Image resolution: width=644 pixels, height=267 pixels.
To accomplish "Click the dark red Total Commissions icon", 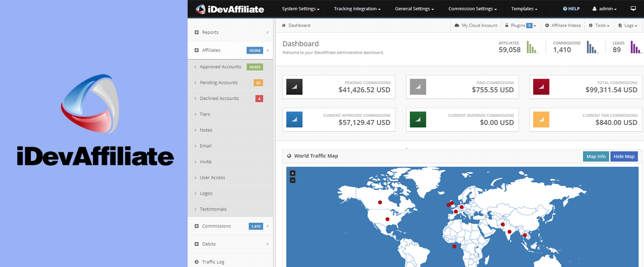I will coord(541,87).
